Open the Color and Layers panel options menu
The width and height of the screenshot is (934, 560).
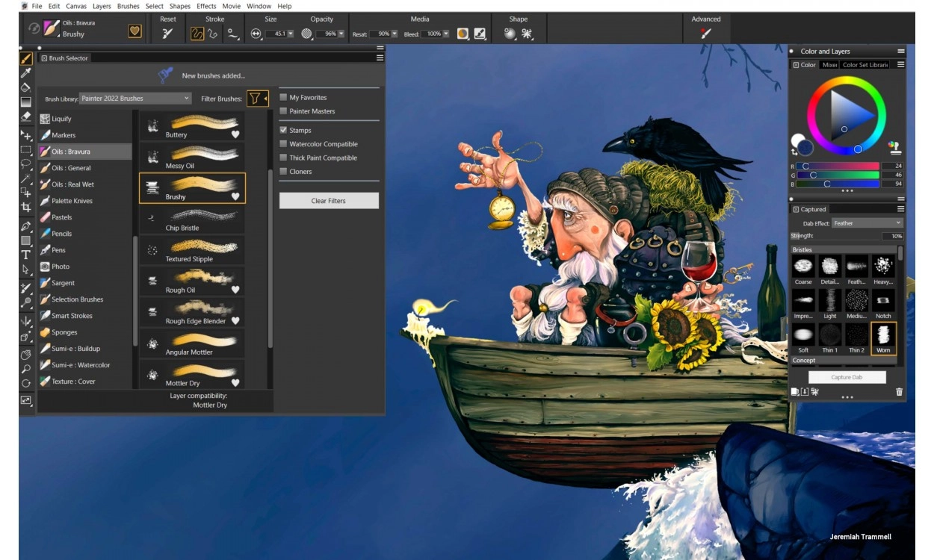900,51
